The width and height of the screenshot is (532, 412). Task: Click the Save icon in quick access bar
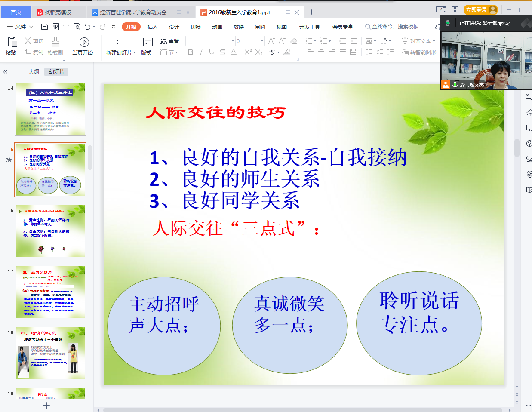pyautogui.click(x=44, y=27)
